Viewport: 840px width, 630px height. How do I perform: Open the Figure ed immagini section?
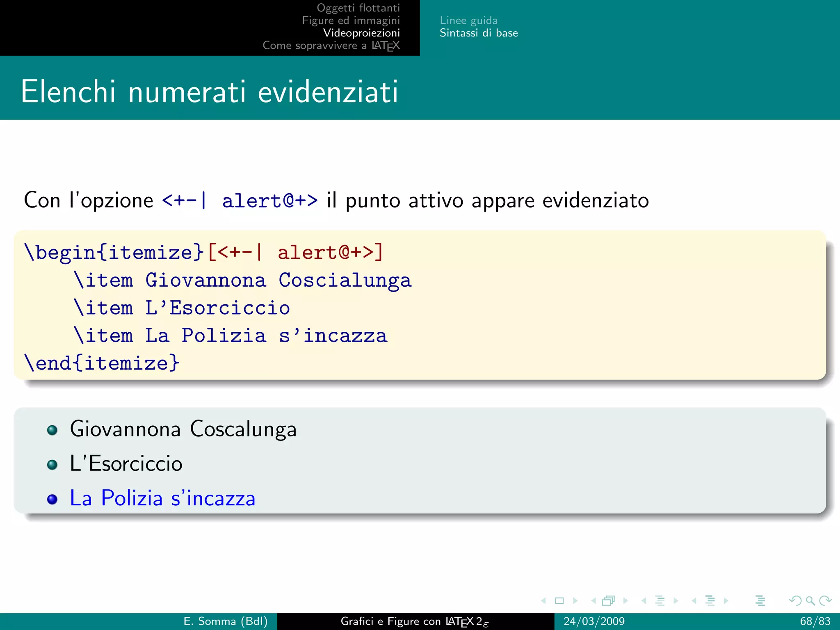pyautogui.click(x=351, y=20)
